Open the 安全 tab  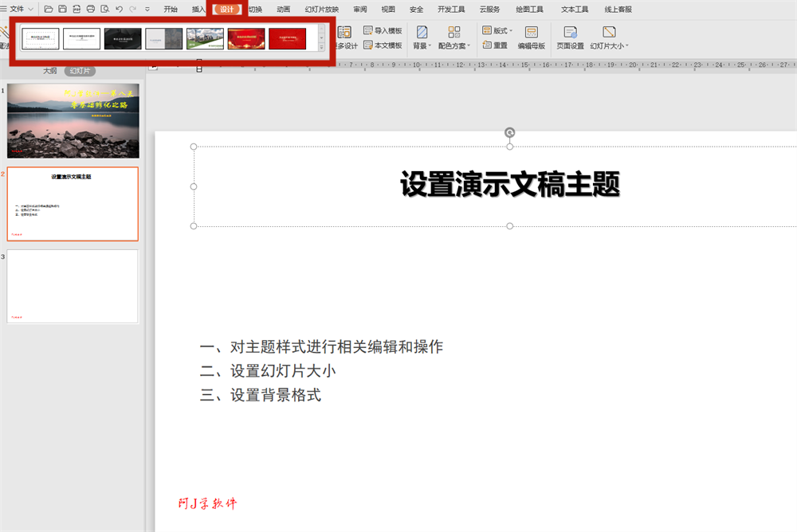(x=416, y=9)
